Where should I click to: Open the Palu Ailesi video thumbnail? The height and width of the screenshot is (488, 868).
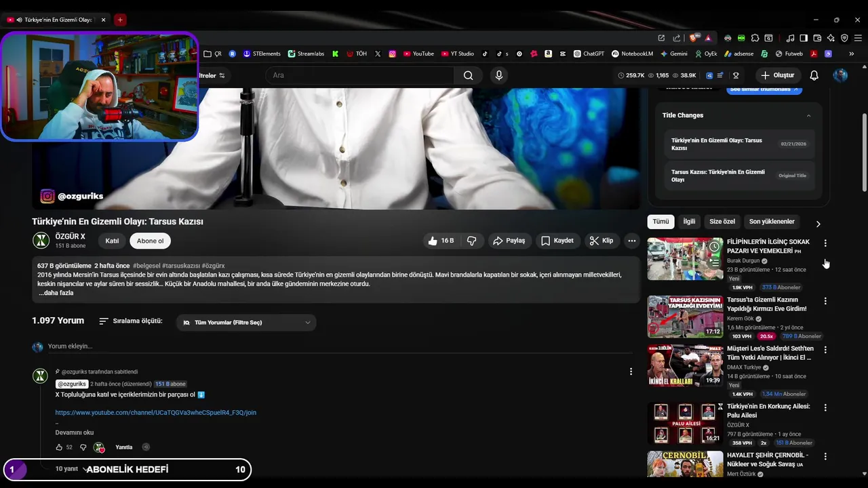[685, 424]
